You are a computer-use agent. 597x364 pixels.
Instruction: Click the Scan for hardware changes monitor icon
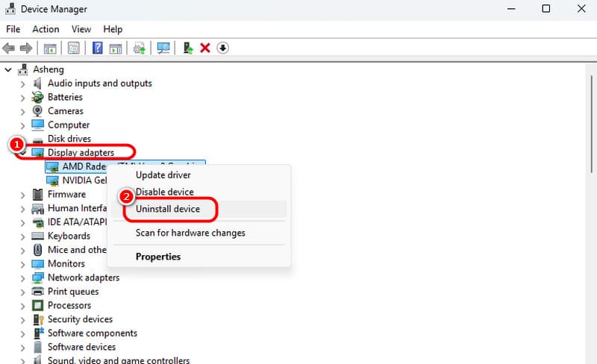[x=163, y=48]
